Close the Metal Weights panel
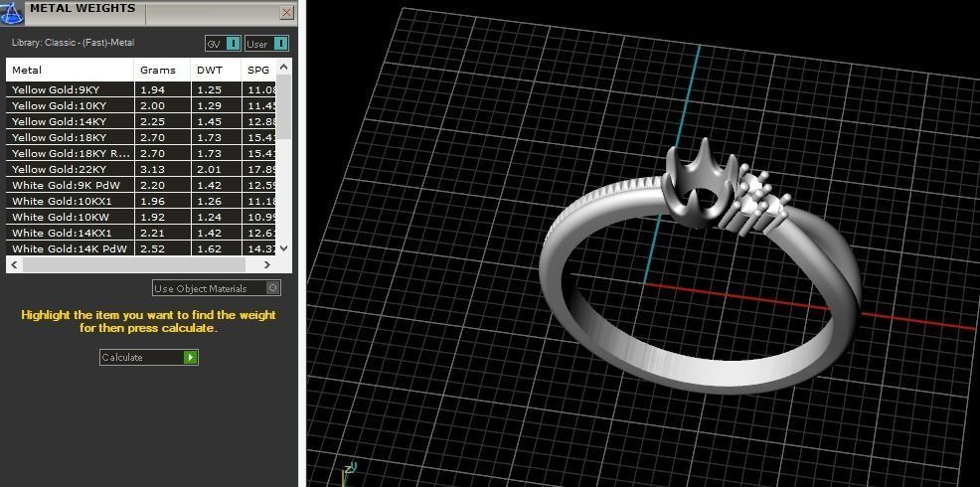This screenshot has height=487, width=980. click(286, 12)
